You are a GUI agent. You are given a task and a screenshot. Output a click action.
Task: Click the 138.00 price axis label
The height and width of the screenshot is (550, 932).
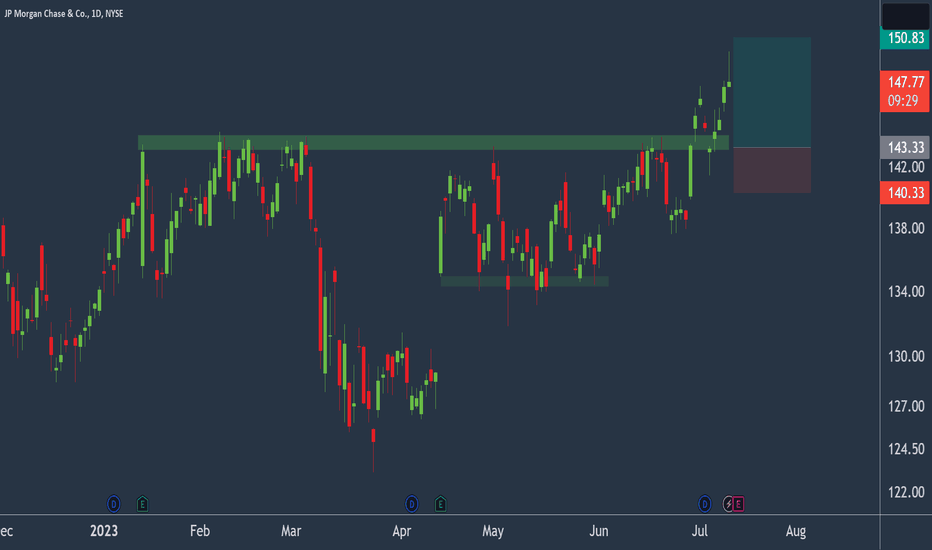(x=906, y=228)
